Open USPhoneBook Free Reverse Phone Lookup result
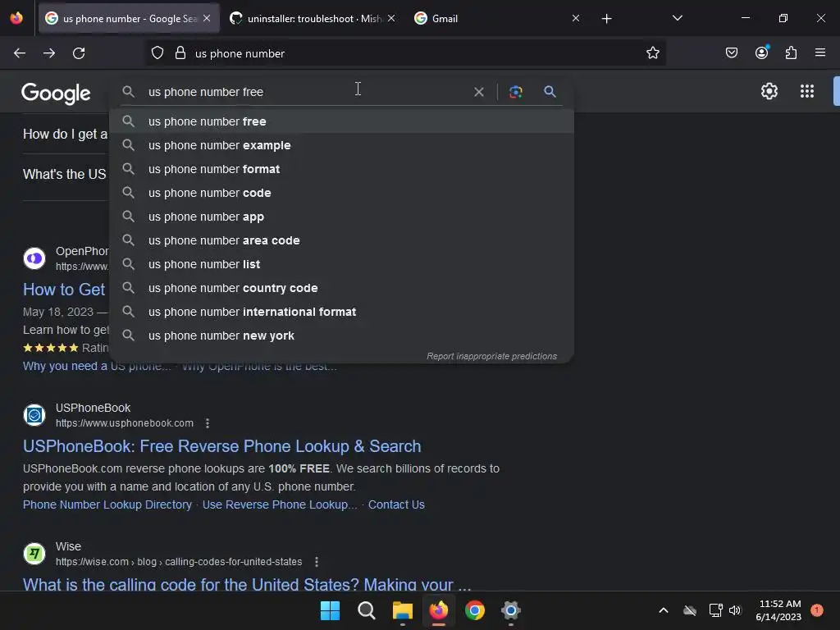This screenshot has width=840, height=630. click(221, 446)
